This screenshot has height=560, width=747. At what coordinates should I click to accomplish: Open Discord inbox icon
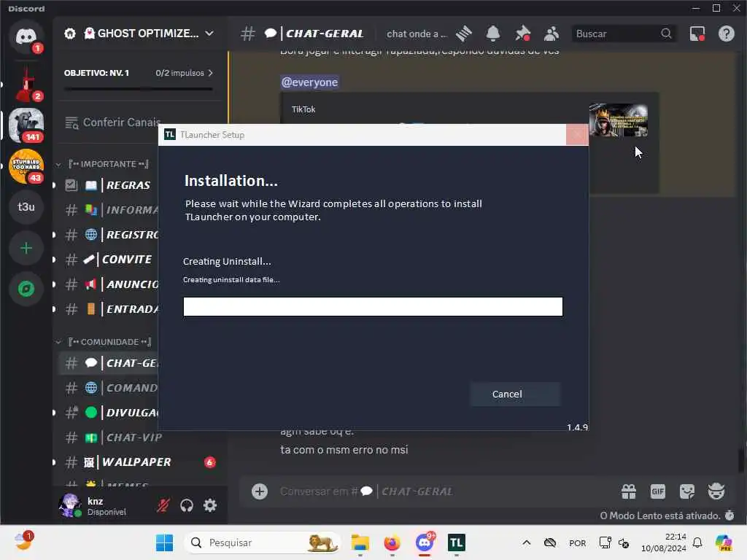697,34
